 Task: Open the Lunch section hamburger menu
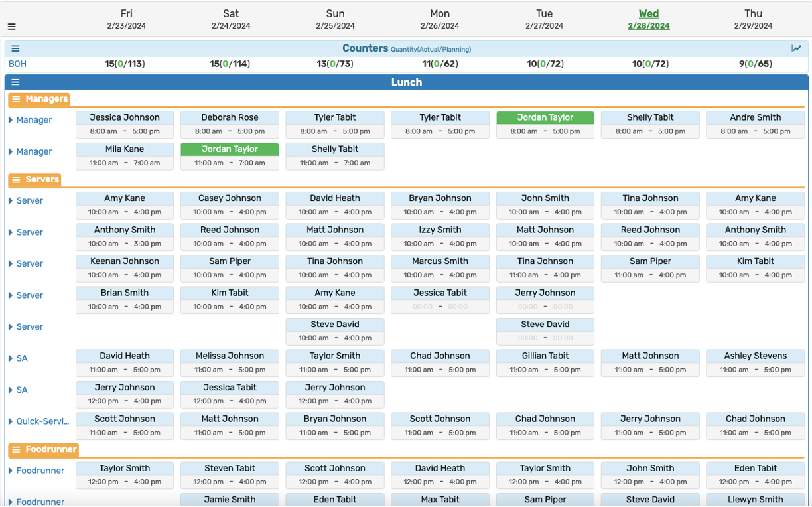click(x=15, y=82)
